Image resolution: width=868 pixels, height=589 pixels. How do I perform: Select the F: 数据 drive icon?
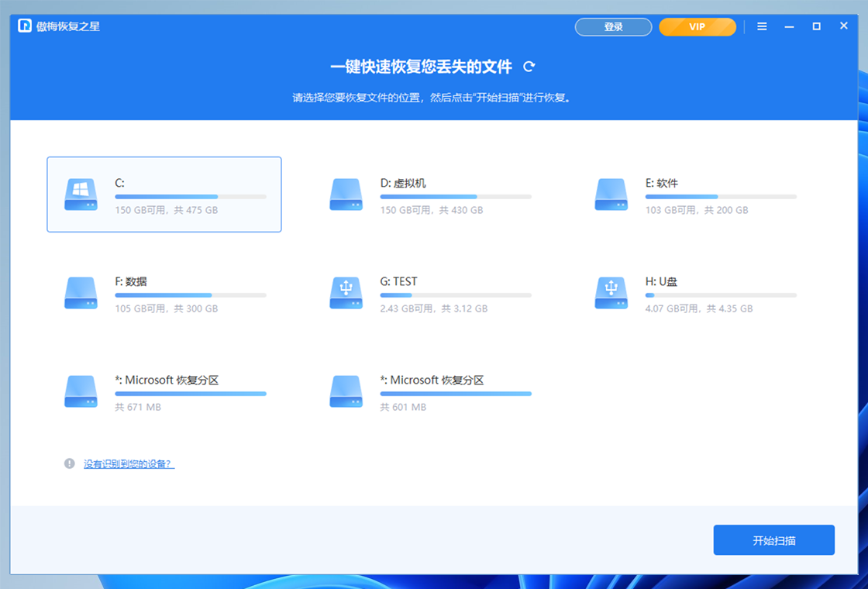(x=81, y=293)
